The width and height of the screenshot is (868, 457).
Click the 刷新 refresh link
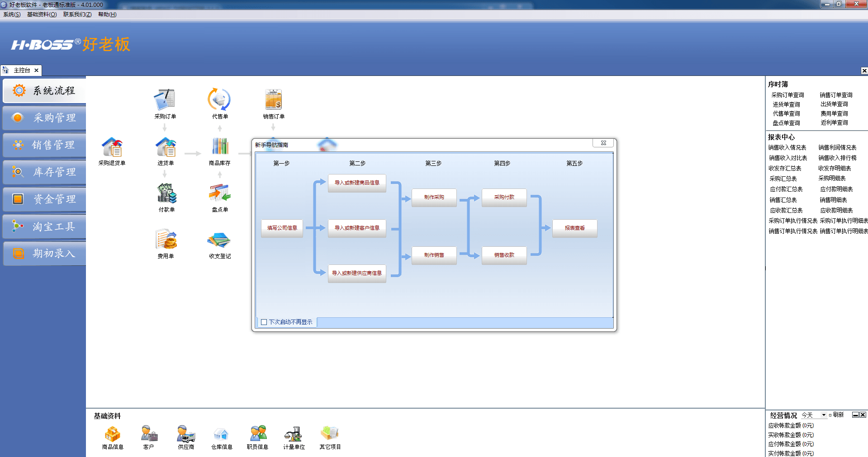(838, 415)
